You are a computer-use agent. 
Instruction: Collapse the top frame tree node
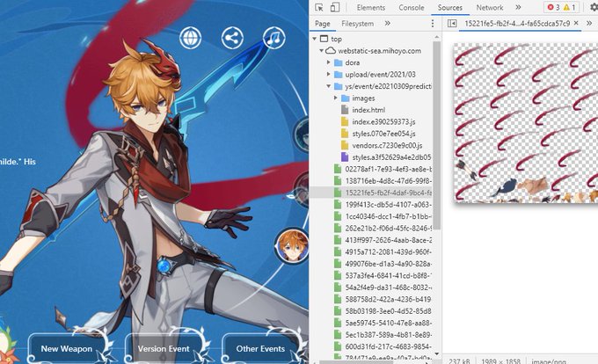pyautogui.click(x=315, y=39)
